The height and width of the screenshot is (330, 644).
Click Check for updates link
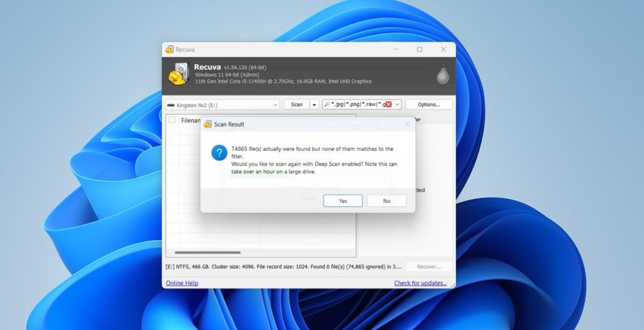[x=420, y=283]
